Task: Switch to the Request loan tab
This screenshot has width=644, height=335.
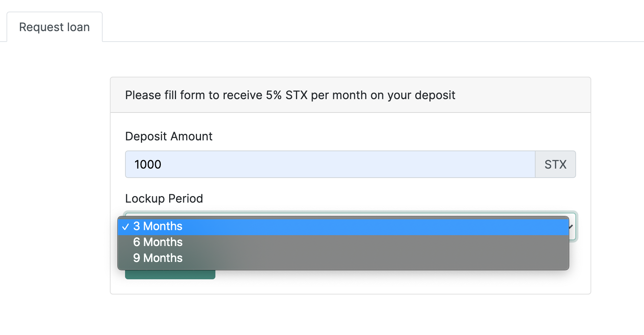Action: click(54, 27)
